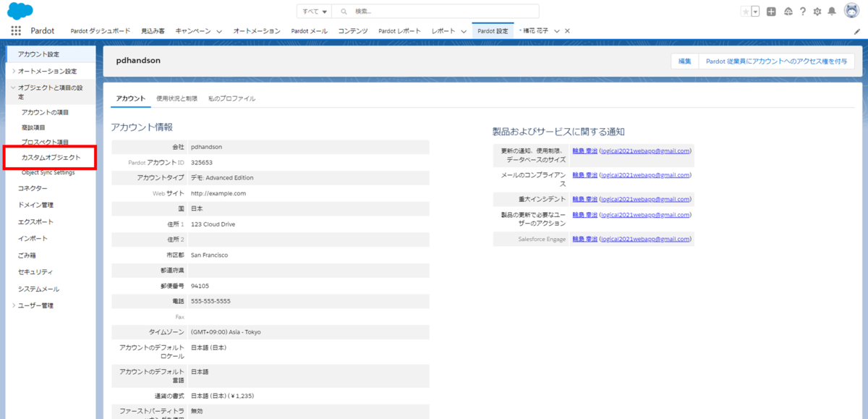Click the global search field
The height and width of the screenshot is (419, 868).
coord(435,12)
